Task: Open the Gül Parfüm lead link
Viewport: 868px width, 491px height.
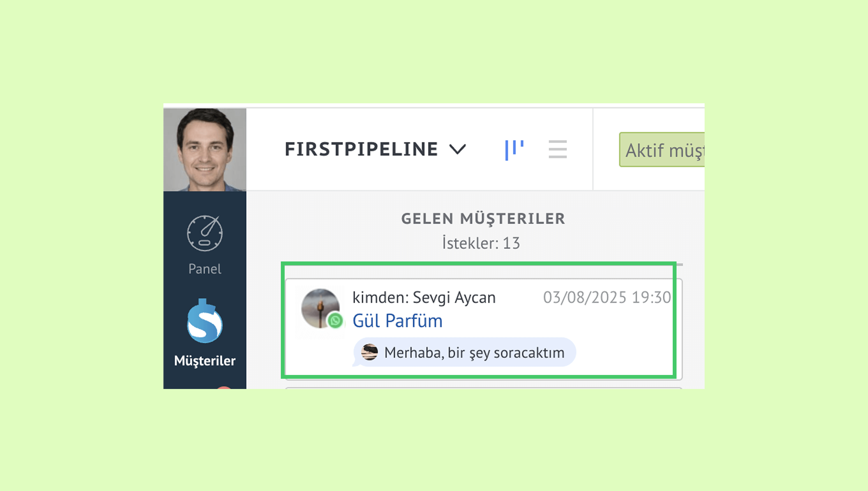Action: [397, 321]
